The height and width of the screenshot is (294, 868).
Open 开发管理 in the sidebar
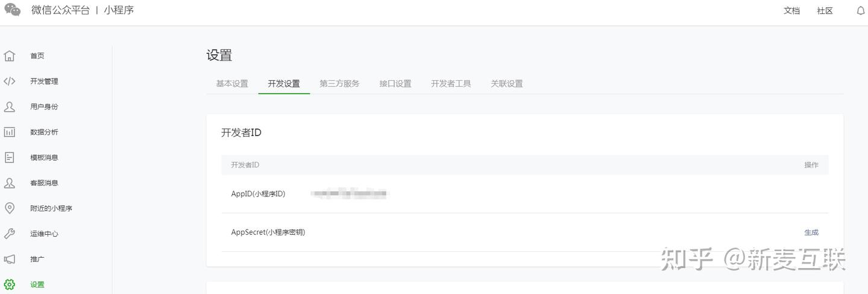click(44, 81)
